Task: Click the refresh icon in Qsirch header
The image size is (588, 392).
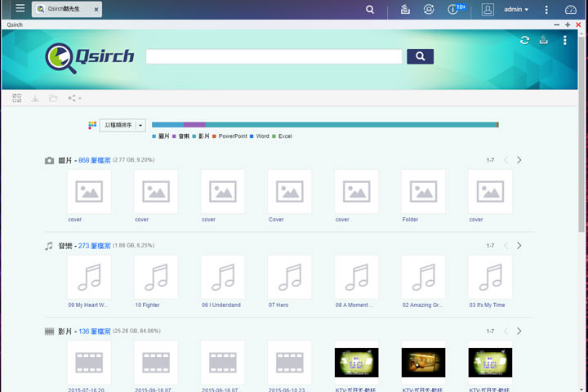Action: point(524,40)
